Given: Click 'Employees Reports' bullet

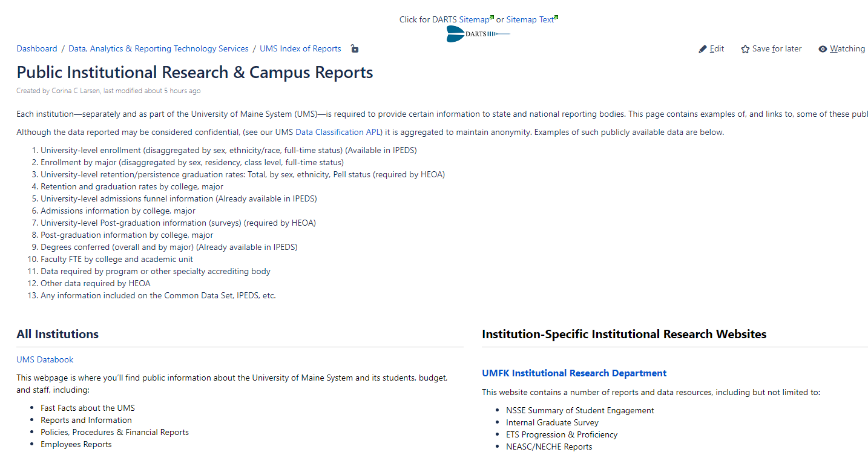Looking at the screenshot, I should [x=76, y=444].
